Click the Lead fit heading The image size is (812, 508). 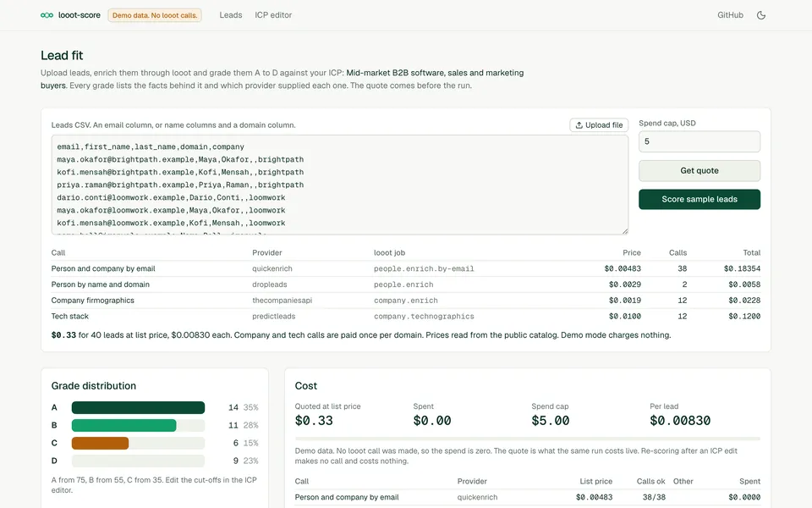click(x=62, y=56)
